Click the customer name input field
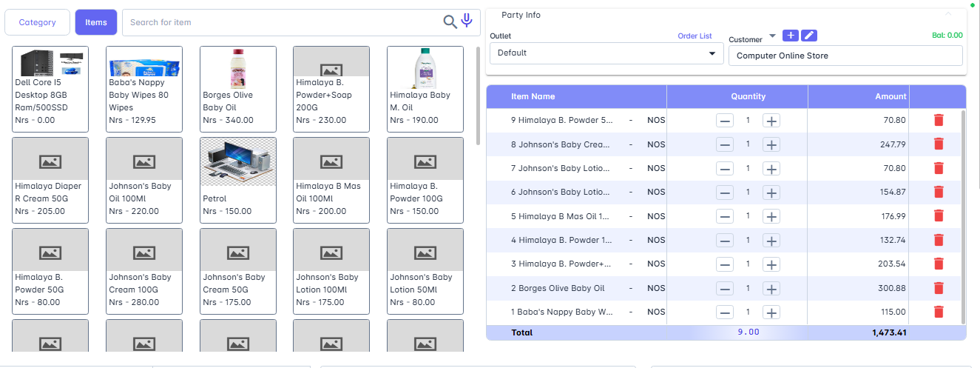 [x=845, y=56]
